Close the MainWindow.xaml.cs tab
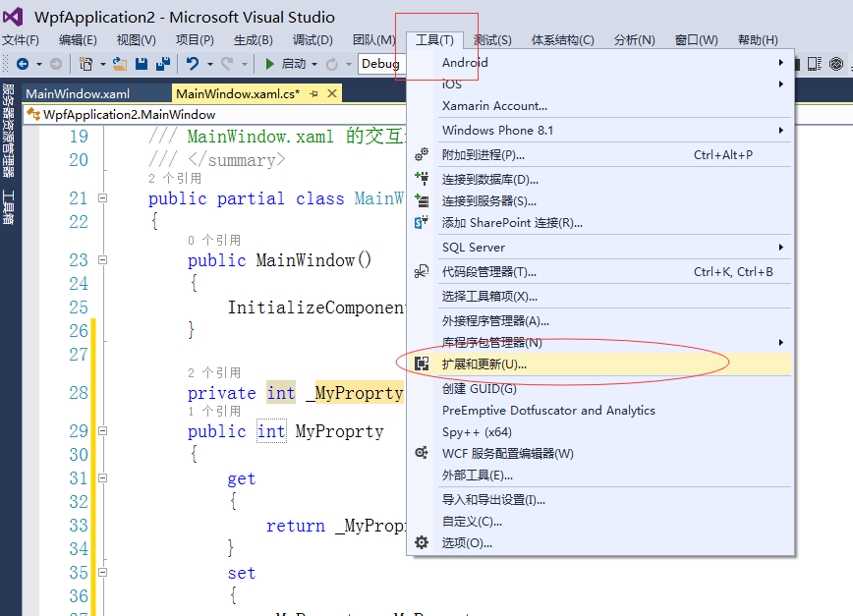The width and height of the screenshot is (853, 616). 332,93
